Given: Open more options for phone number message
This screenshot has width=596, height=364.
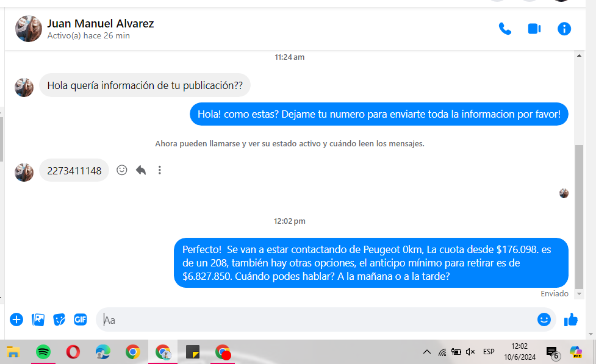Looking at the screenshot, I should point(160,170).
